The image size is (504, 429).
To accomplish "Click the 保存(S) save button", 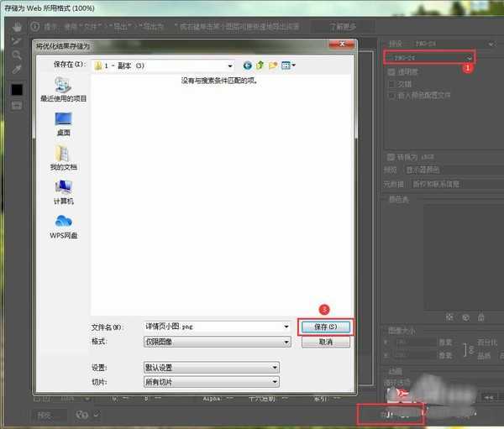I will [324, 326].
